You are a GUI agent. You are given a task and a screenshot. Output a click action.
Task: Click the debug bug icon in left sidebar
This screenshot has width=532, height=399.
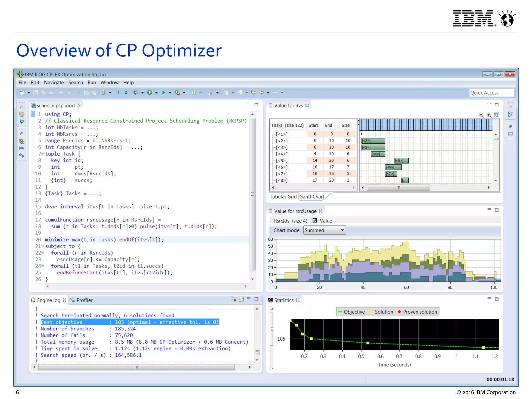click(x=22, y=121)
